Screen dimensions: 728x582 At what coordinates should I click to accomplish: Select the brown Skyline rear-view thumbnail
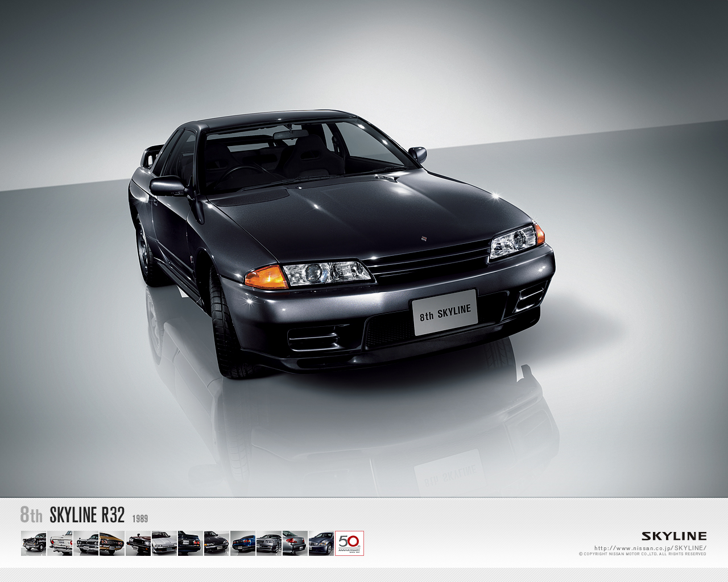tap(112, 543)
